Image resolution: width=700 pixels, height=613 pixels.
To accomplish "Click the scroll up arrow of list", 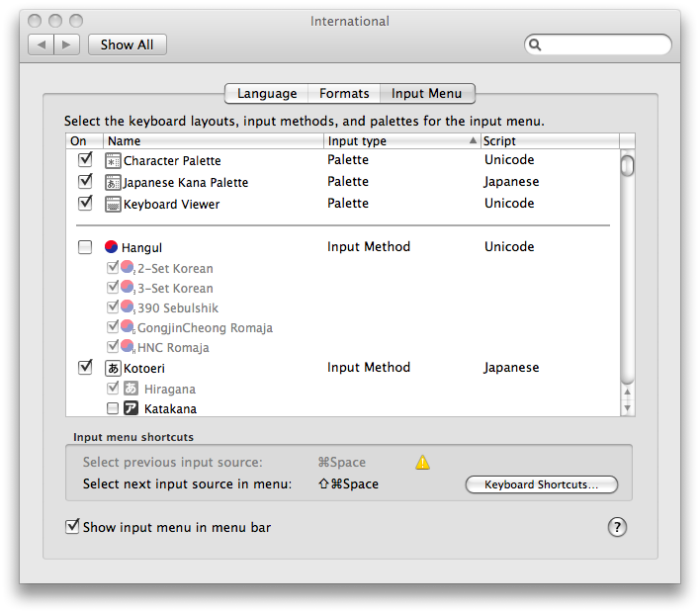I will point(627,392).
